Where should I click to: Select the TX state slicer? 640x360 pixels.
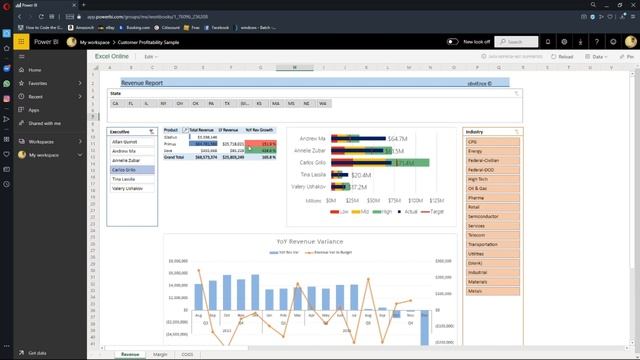[227, 104]
